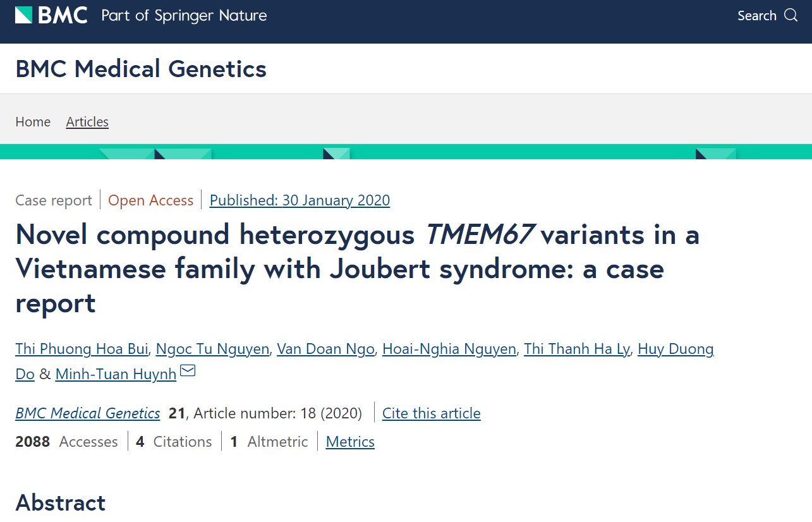Click Cite this article

click(432, 413)
